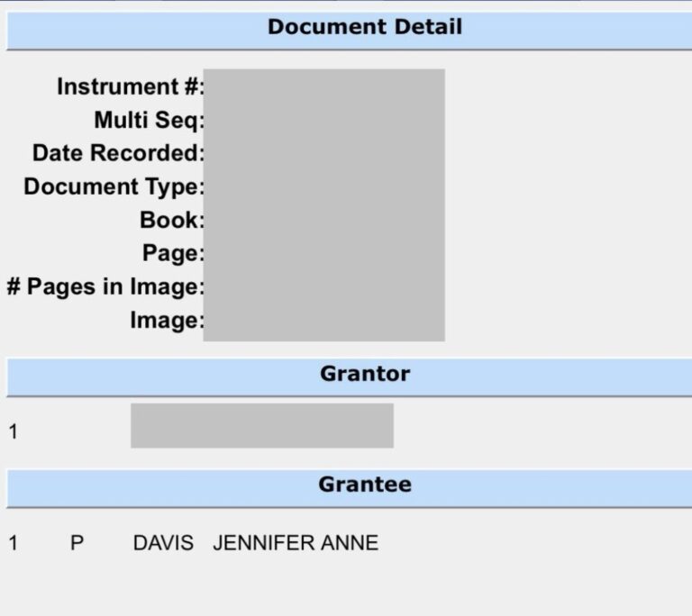Click the redacted Grantor name
Image resolution: width=692 pixels, height=616 pixels.
[x=261, y=426]
